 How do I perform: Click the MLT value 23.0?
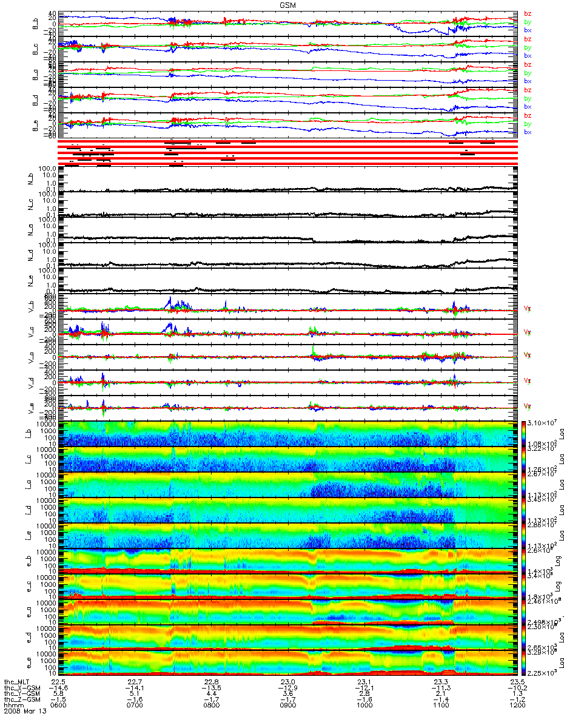pos(287,682)
